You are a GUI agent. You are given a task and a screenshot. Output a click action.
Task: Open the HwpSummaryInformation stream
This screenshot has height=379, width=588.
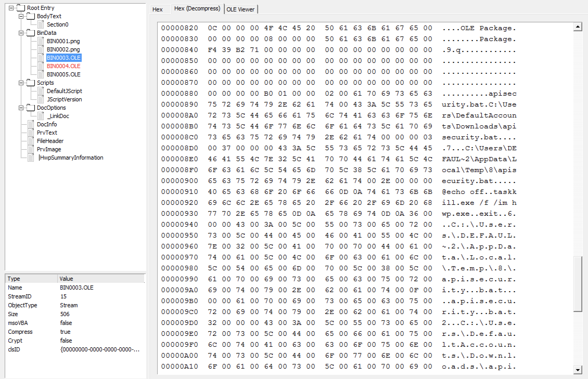click(x=71, y=158)
